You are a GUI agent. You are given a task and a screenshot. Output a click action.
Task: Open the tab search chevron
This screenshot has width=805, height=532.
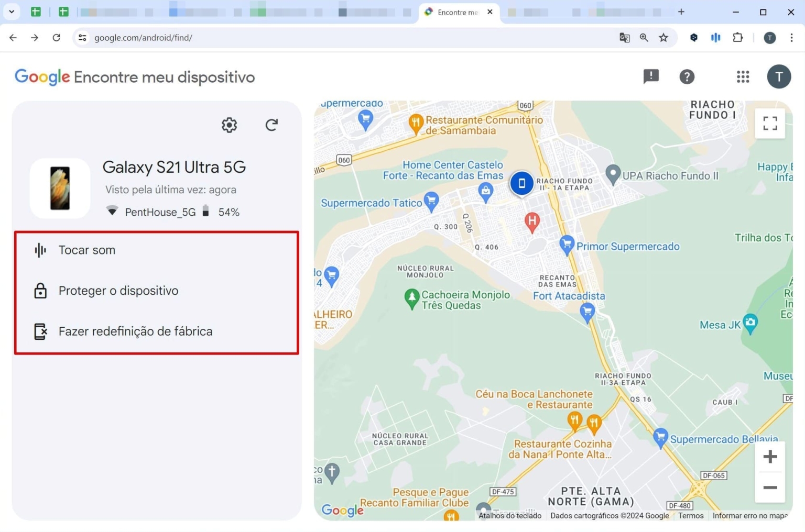pyautogui.click(x=12, y=12)
